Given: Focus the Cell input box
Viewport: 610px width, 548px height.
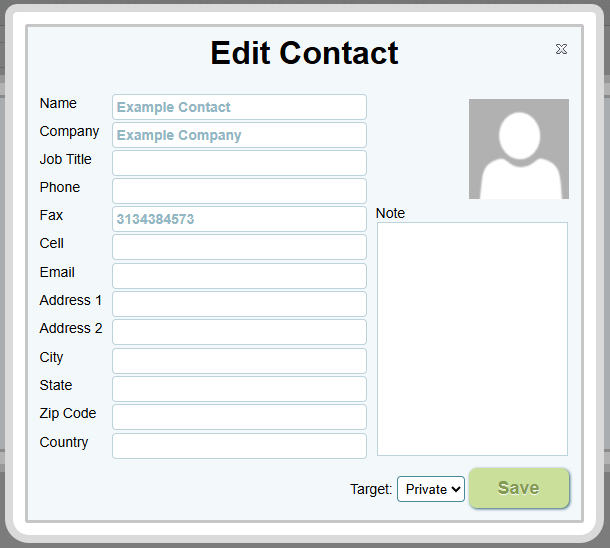Looking at the screenshot, I should pos(239,247).
